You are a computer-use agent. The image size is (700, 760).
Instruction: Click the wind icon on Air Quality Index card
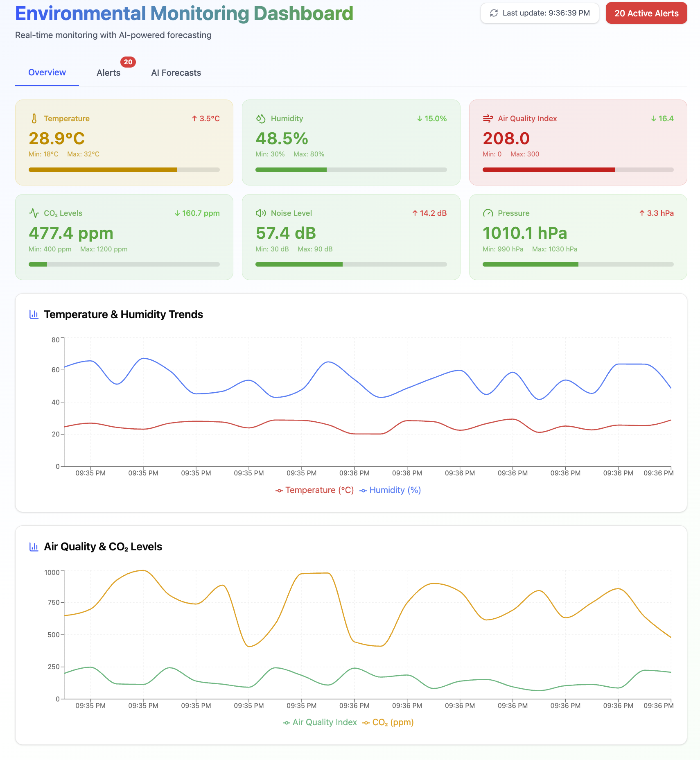pos(488,118)
